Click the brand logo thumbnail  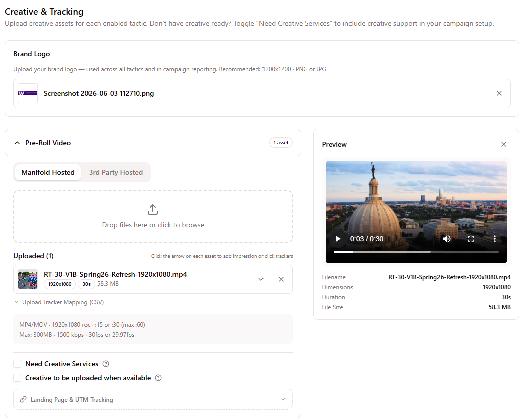point(28,93)
